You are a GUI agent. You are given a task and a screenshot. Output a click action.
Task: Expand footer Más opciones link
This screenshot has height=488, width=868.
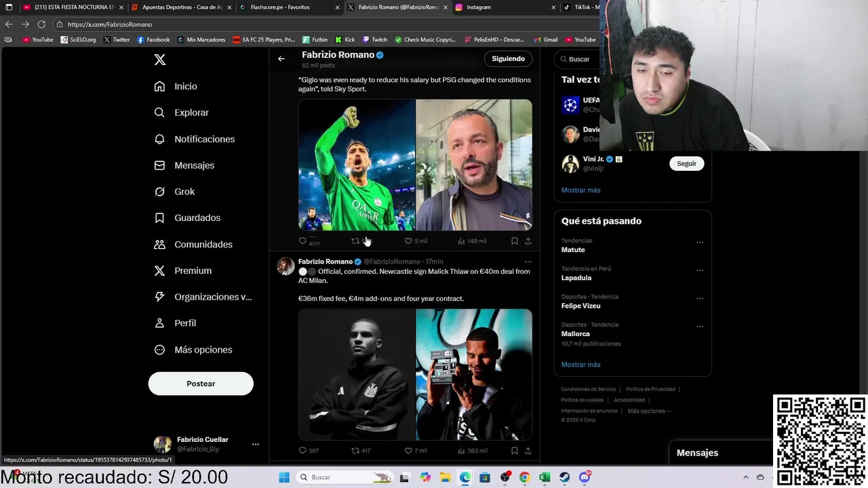[649, 411]
